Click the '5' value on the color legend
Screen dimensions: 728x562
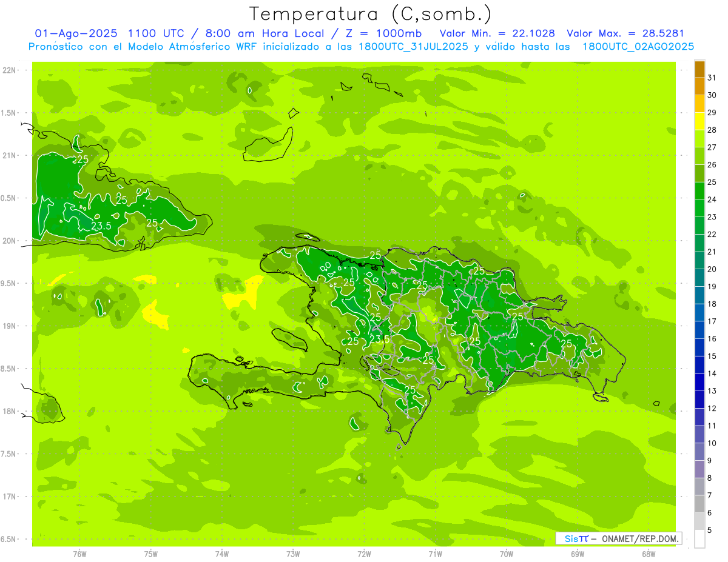[x=710, y=530]
